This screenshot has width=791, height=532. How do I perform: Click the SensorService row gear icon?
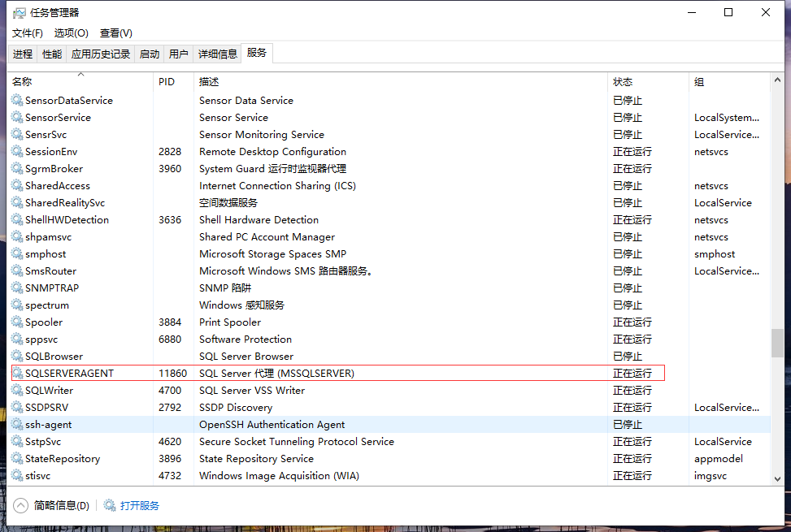click(x=17, y=118)
